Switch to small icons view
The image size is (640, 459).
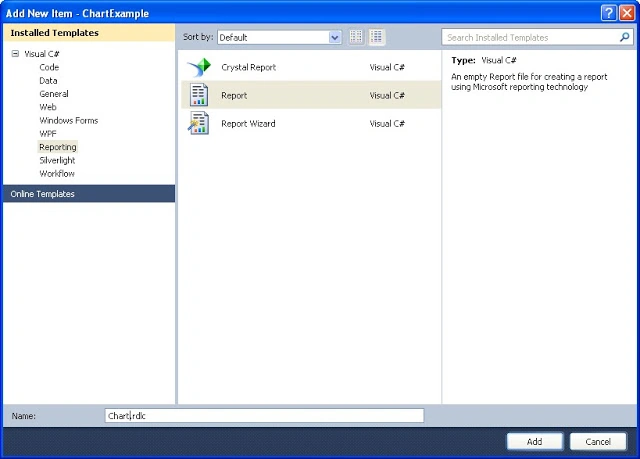356,37
